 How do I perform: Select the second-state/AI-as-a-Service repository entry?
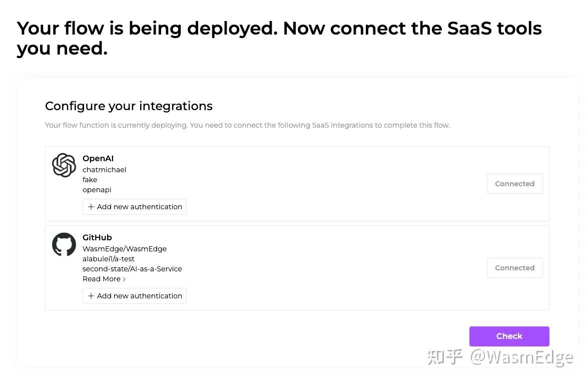click(x=132, y=269)
